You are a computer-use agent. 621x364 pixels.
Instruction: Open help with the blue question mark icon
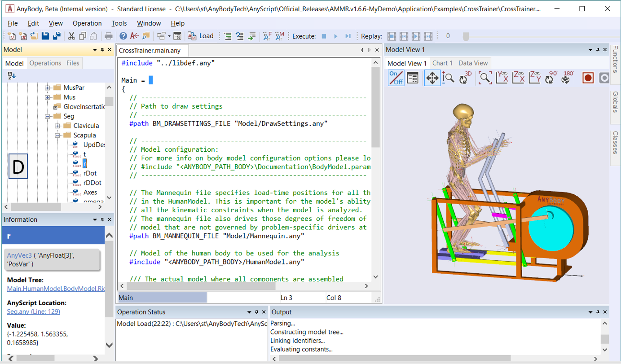click(x=123, y=36)
